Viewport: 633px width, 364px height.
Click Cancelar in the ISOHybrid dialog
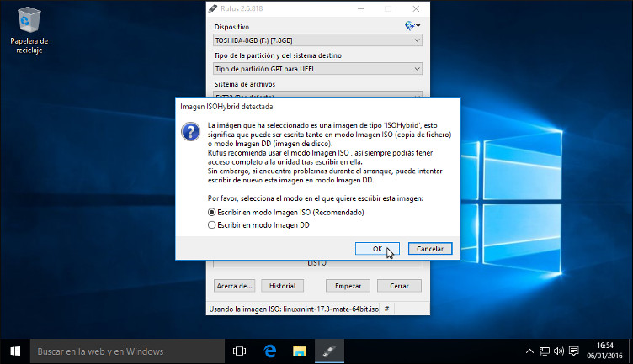tap(430, 249)
